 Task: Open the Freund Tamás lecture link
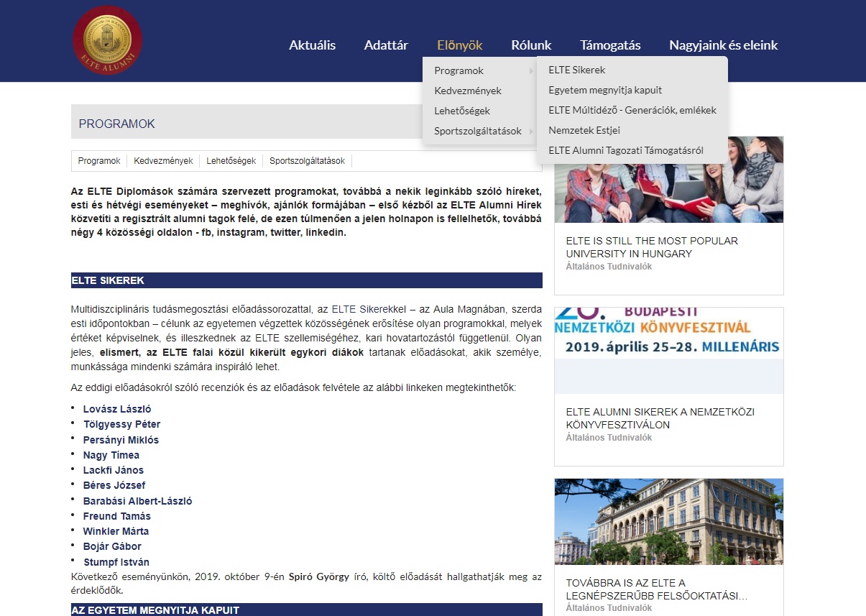tap(117, 516)
